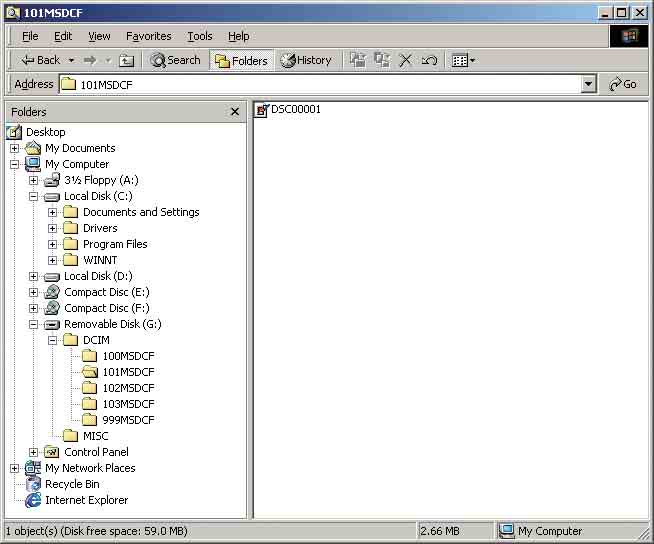Screen dimensions: 654x544
Task: Open the Tools menu
Action: [200, 36]
